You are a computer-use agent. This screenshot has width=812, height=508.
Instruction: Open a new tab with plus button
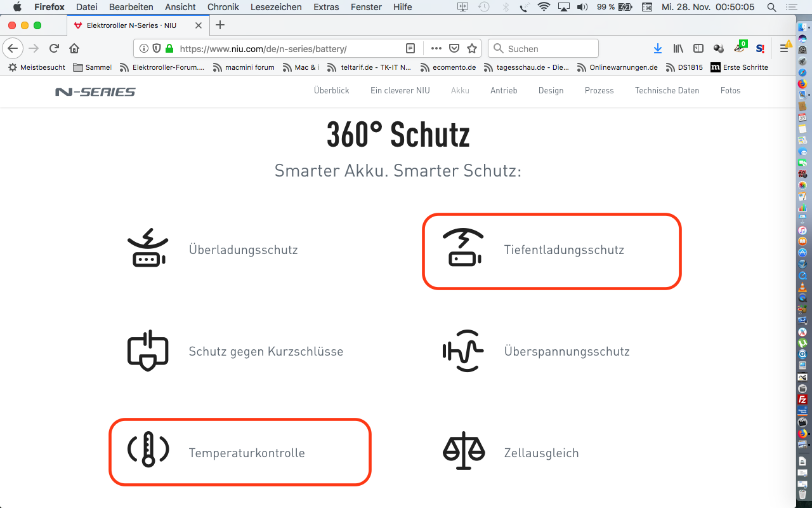220,25
